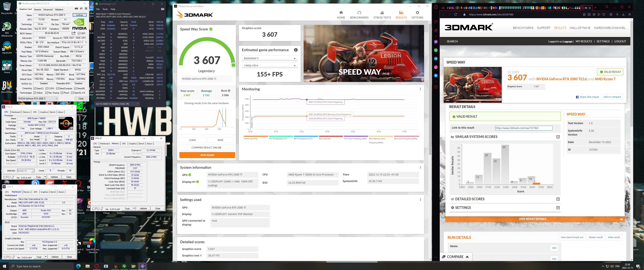Click the Bus Interface question mark icon
Screen dimensions: 644x270
click(86, 42)
